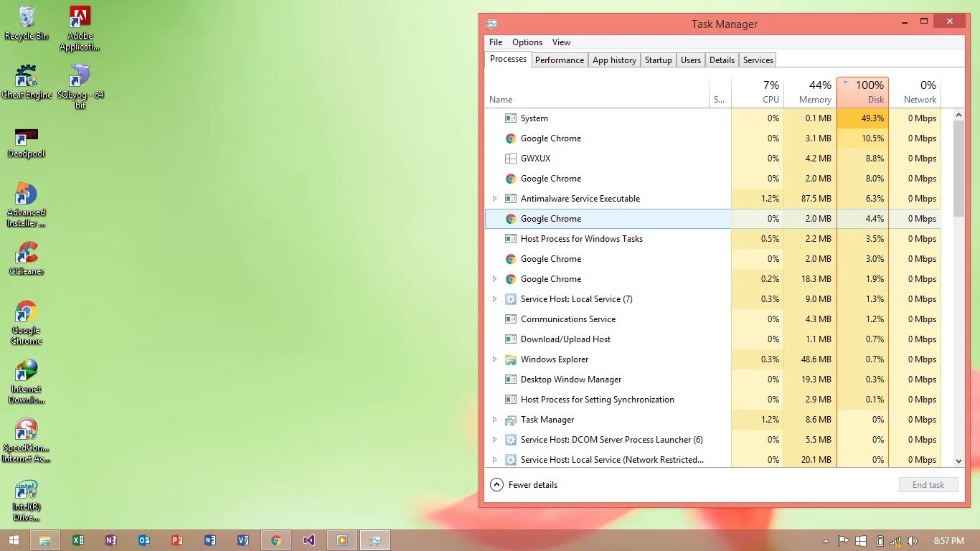
Task: Select Host Process for Setting Synchronization row
Action: click(712, 400)
